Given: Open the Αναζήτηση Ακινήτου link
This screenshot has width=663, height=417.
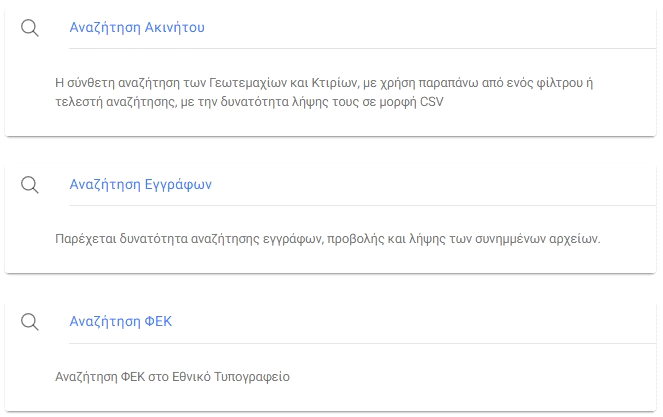Looking at the screenshot, I should point(137,28).
